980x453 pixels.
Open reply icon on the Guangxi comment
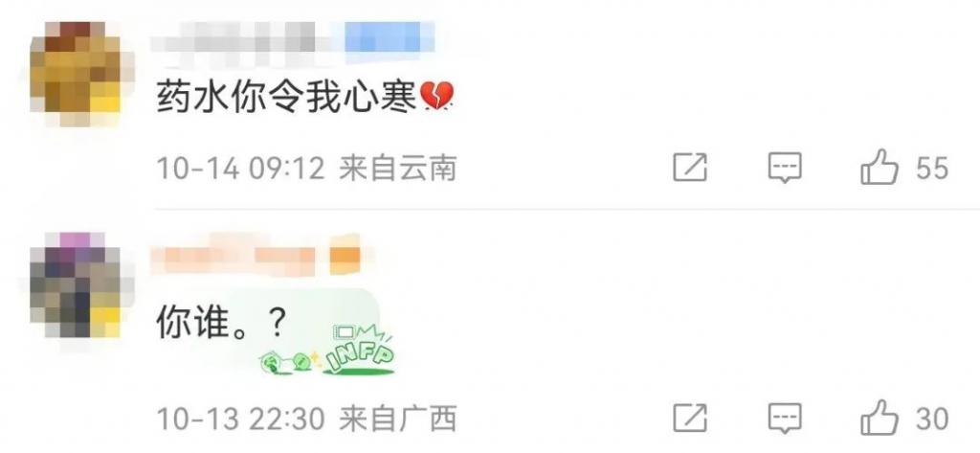[785, 419]
